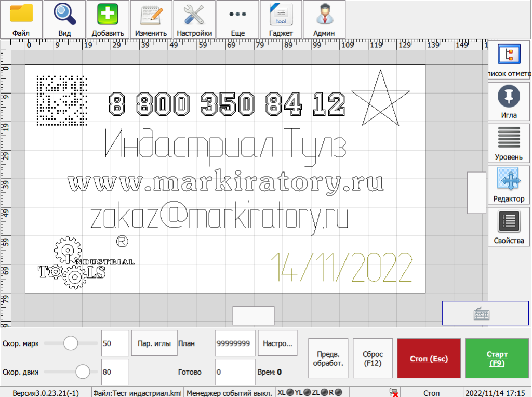Open the Свойства properties panel

(509, 227)
